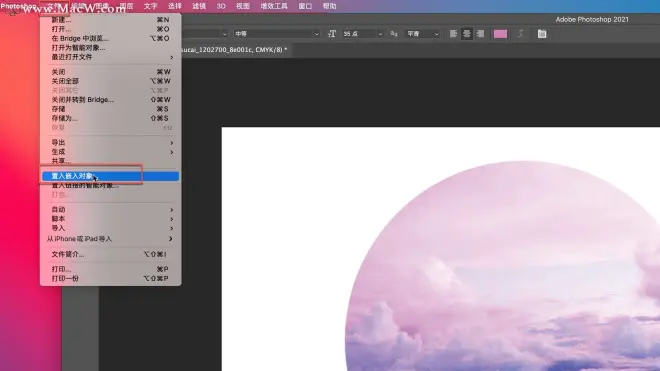Choose 新建... from the File menu
Screen dimensions: 660x371
(x=111, y=20)
